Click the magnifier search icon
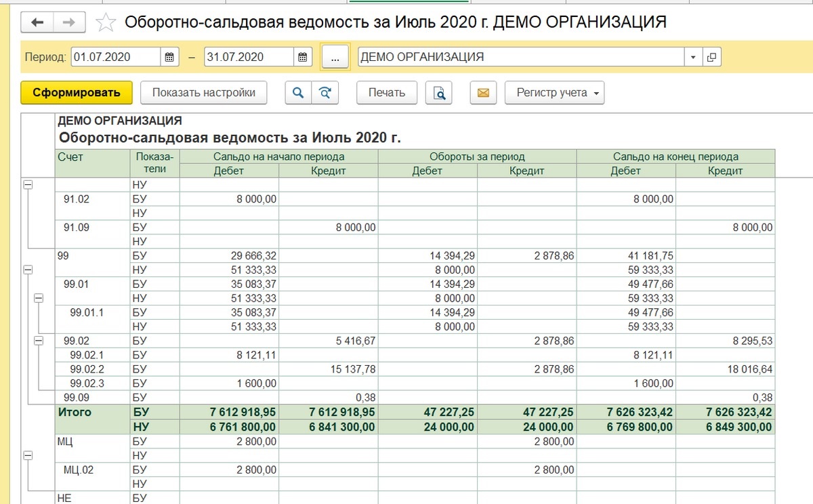 click(x=297, y=93)
